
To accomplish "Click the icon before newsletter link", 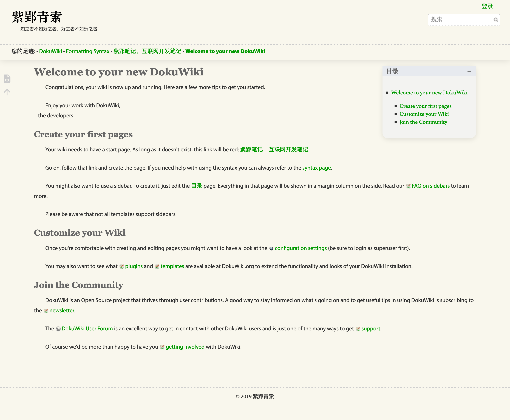I will tap(46, 311).
